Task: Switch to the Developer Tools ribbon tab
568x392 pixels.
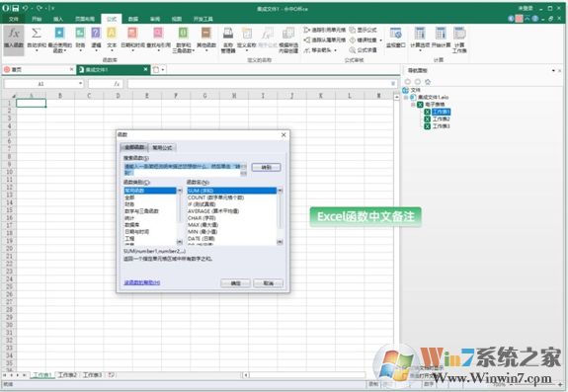Action: (x=203, y=19)
